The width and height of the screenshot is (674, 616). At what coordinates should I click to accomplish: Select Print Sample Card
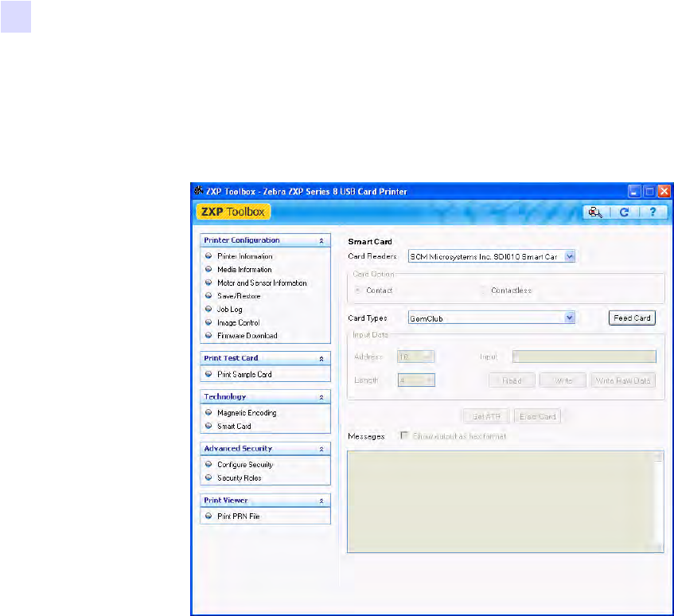coord(244,374)
